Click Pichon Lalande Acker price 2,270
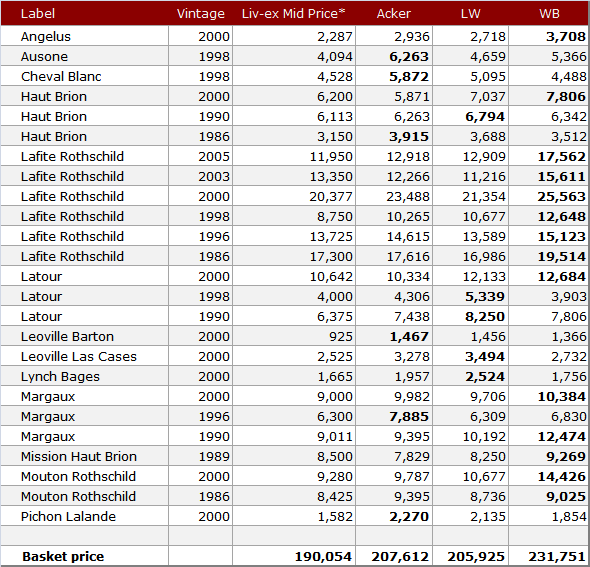590x567 pixels. click(409, 516)
